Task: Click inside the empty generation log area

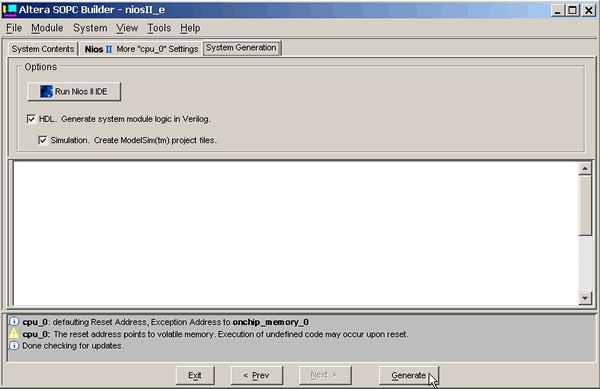Action: (295, 233)
